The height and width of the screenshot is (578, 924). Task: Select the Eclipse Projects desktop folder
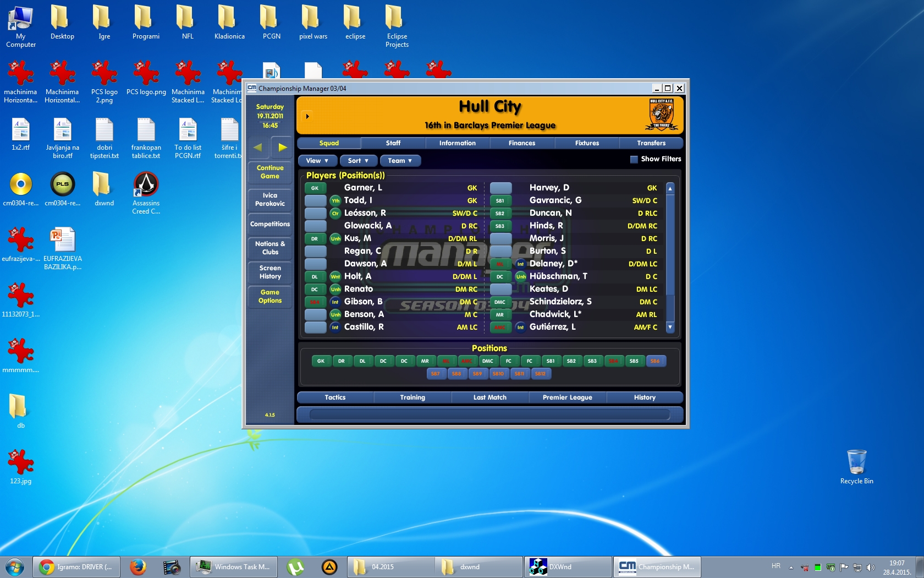click(x=397, y=26)
